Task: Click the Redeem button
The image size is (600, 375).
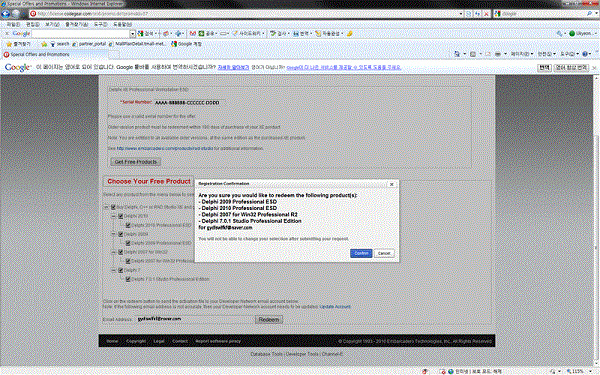Action: coord(269,320)
